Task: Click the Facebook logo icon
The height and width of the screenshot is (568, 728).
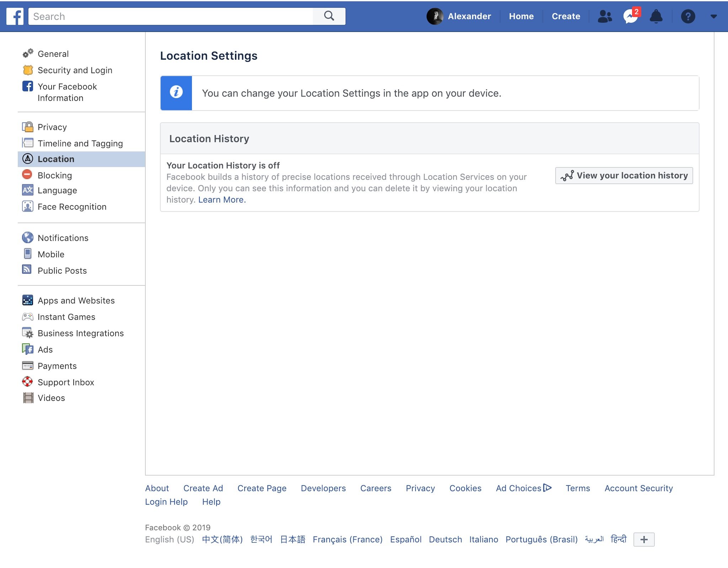Action: click(x=15, y=16)
